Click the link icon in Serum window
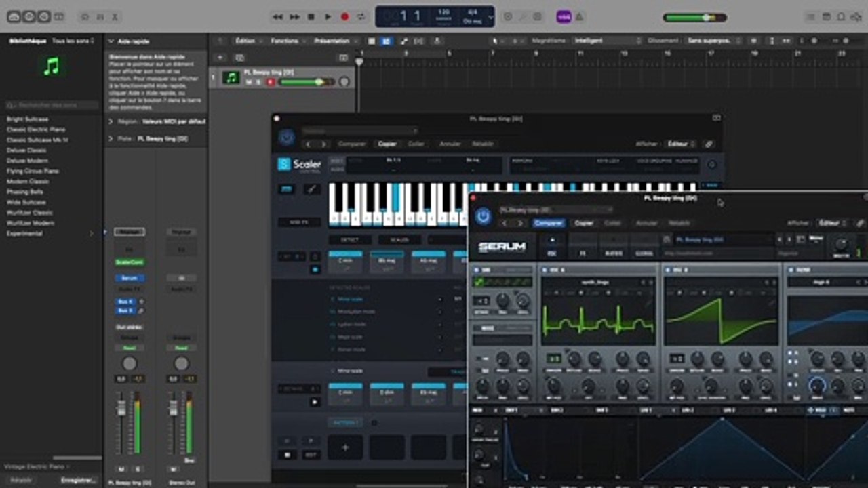 pyautogui.click(x=860, y=223)
